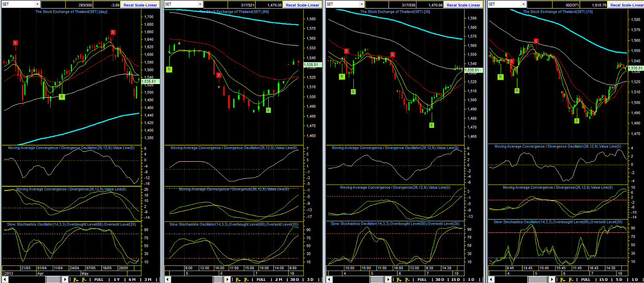Select the 1D range on the 15-minute chart
Image resolution: width=644 pixels, height=283 pixels.
tap(635, 280)
